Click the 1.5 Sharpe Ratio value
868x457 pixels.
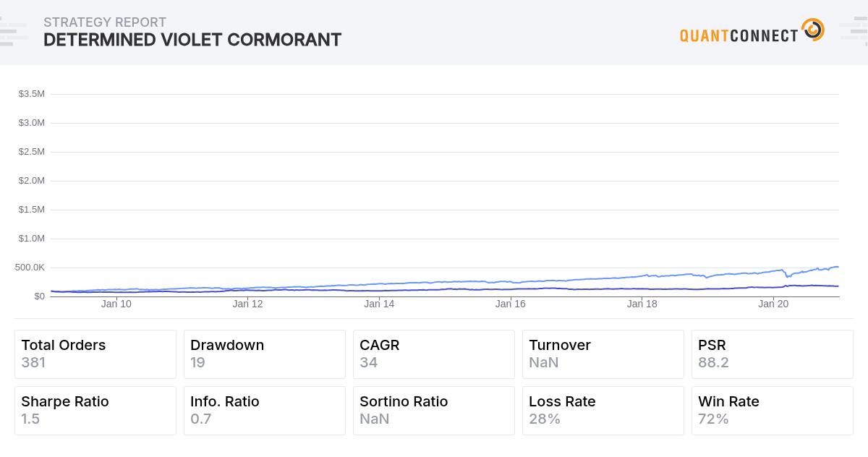point(30,419)
